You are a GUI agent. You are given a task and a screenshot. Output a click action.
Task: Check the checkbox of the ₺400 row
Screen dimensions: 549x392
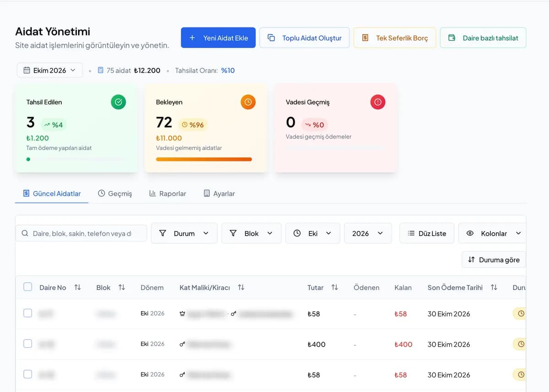[28, 344]
